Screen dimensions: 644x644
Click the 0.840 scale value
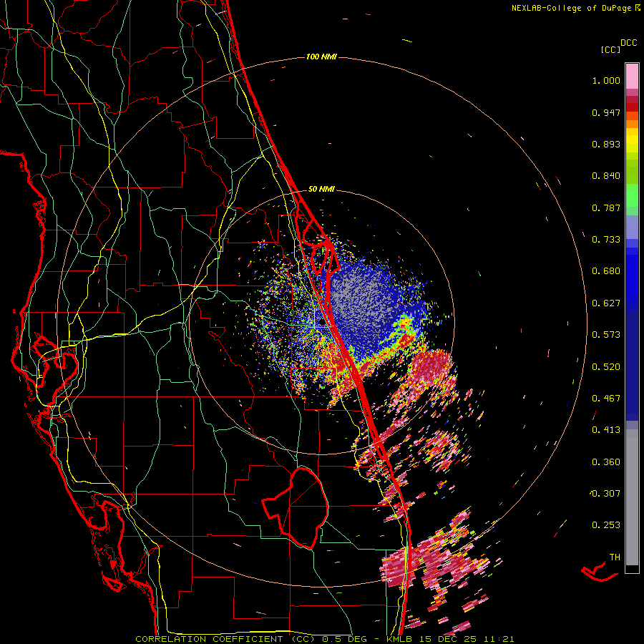pyautogui.click(x=606, y=176)
